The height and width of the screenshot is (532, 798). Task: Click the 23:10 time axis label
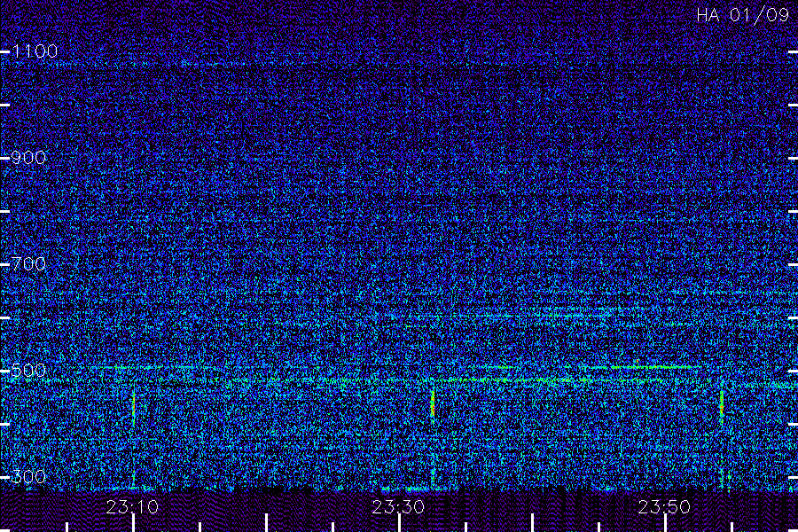click(132, 507)
